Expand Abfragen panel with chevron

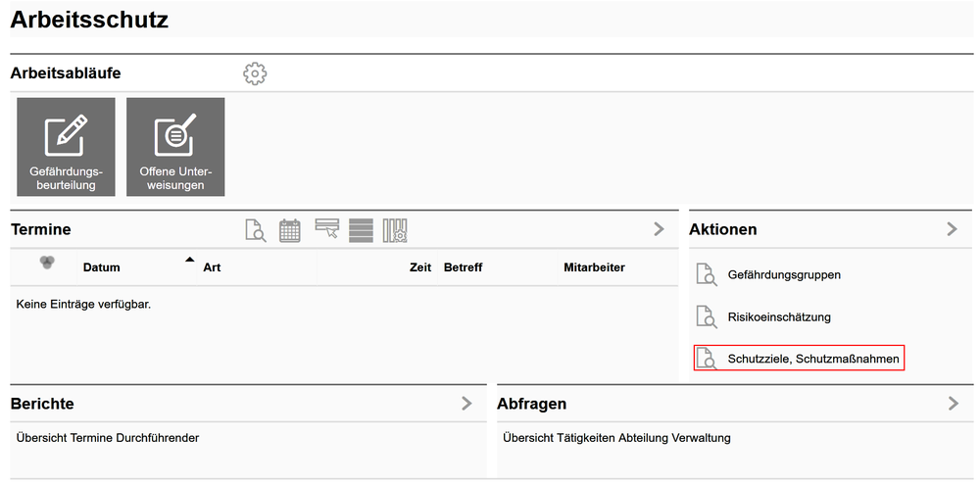pyautogui.click(x=954, y=404)
